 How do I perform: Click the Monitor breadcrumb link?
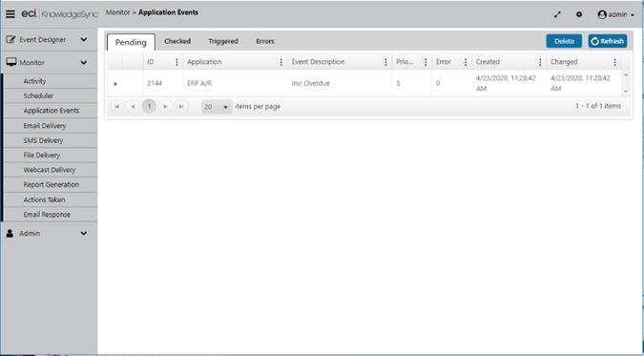pyautogui.click(x=118, y=12)
